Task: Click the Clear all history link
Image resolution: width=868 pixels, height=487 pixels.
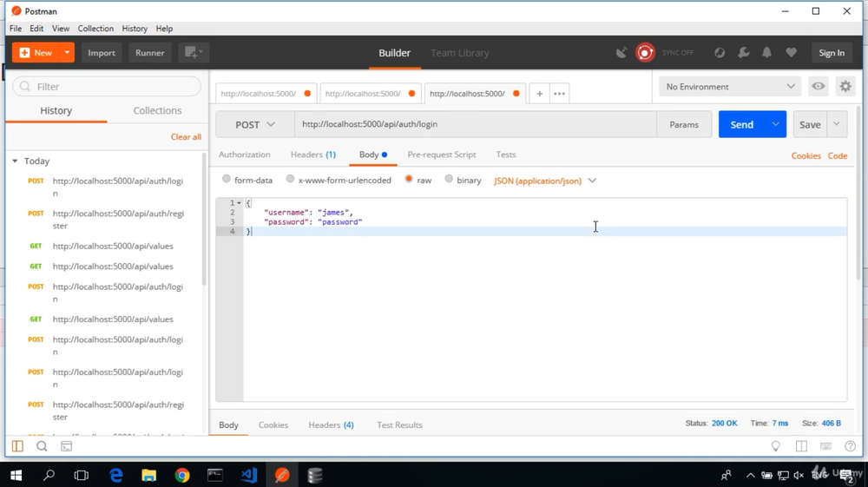Action: tap(186, 136)
